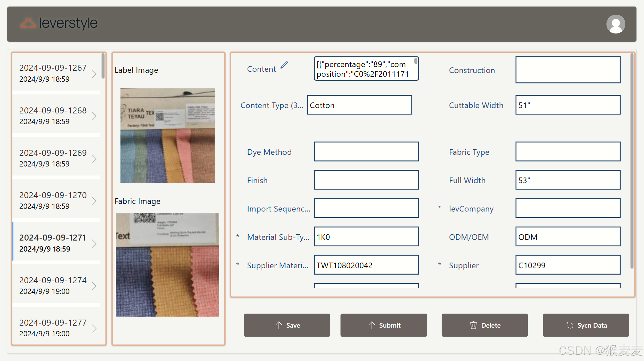Open the Fabric Image thumbnail
Image resolution: width=644 pixels, height=361 pixels.
coord(168,265)
